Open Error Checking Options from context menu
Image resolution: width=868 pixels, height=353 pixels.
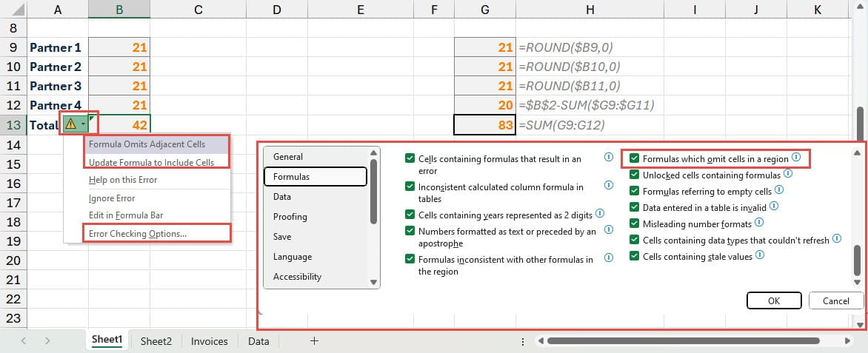138,233
